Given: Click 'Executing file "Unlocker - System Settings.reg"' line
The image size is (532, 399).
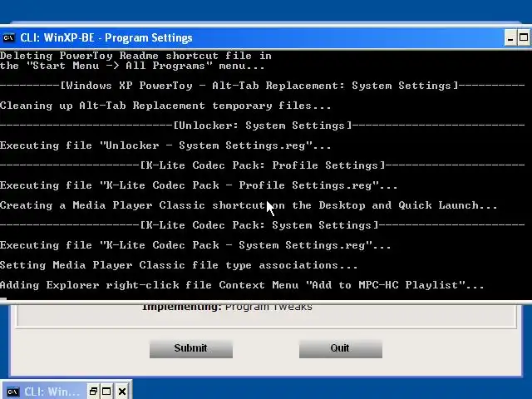Looking at the screenshot, I should [x=165, y=145].
